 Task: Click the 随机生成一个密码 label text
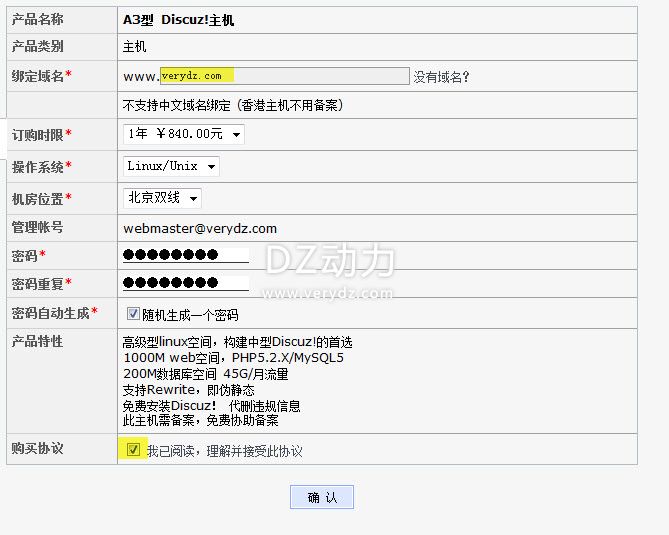tap(190, 315)
